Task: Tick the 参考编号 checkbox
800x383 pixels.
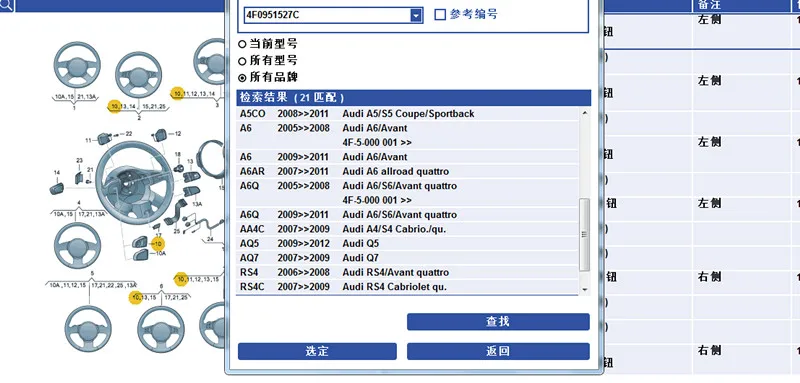Action: [x=440, y=15]
